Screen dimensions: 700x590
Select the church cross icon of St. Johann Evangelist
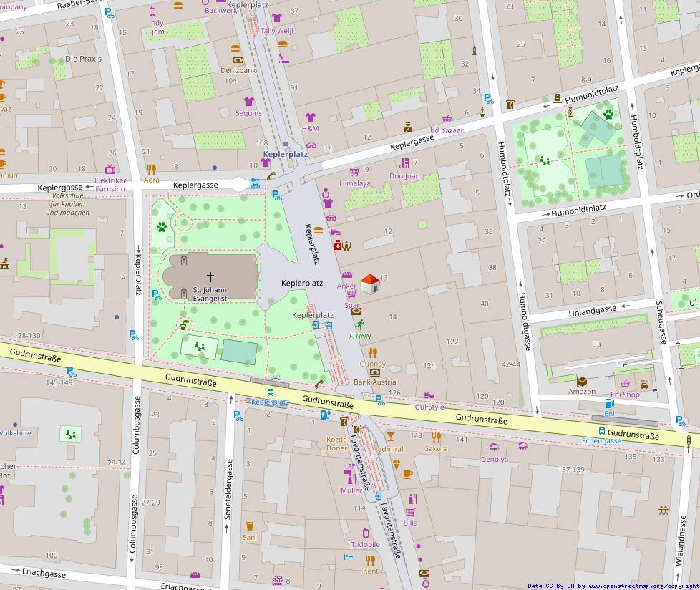click(x=210, y=276)
